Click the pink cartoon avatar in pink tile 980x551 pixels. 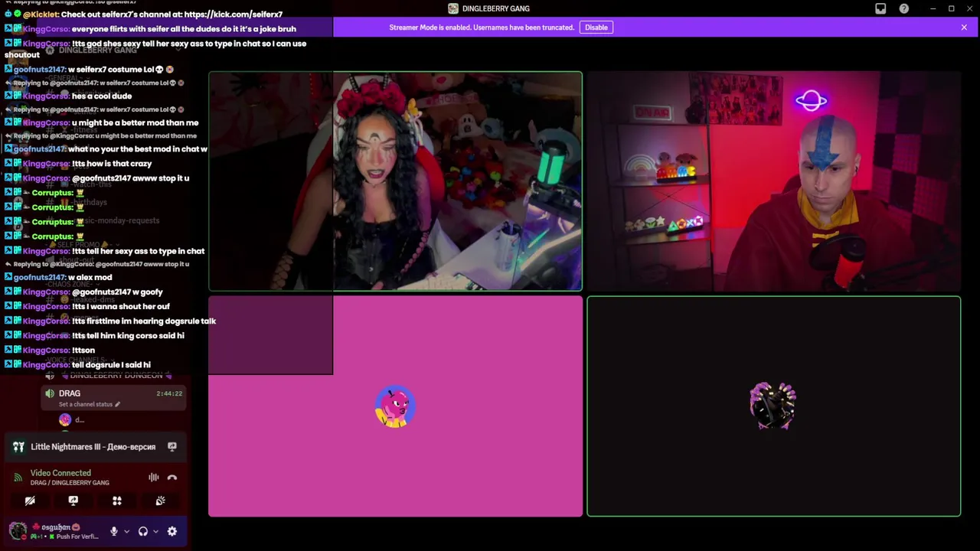tap(395, 406)
